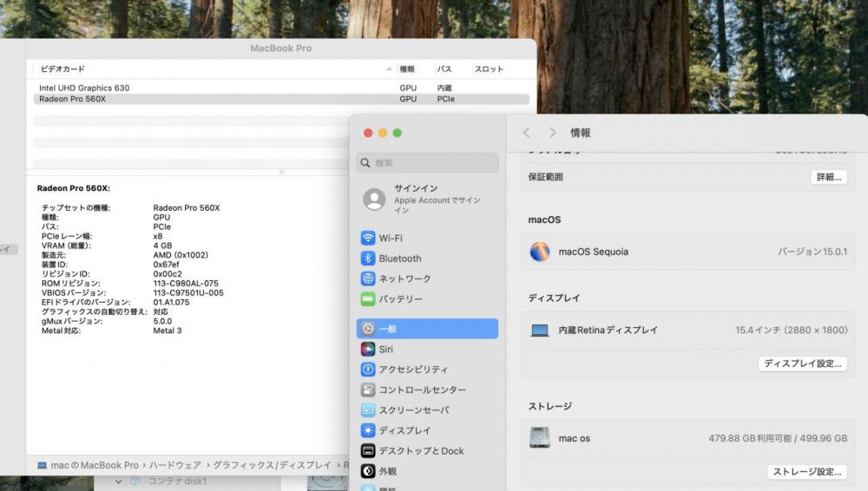The height and width of the screenshot is (491, 868).
Task: Open the アクセシビリティ icon
Action: [x=367, y=370]
